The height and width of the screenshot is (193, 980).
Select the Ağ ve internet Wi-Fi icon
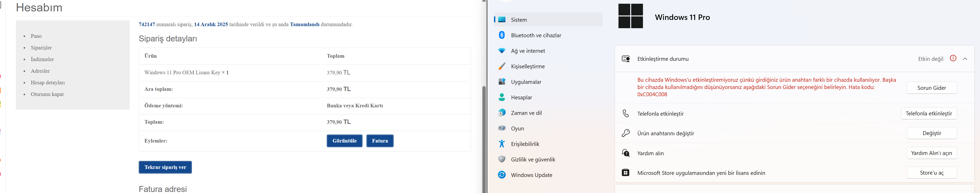click(x=502, y=51)
